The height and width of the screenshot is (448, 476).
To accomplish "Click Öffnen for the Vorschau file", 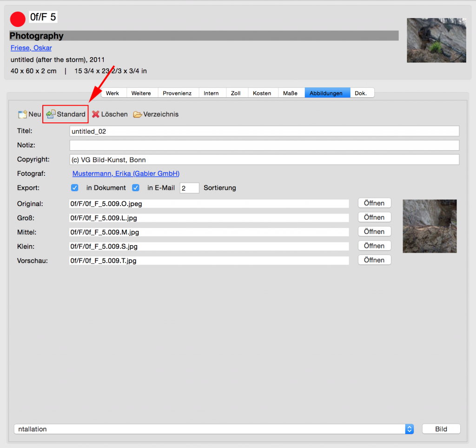I will [374, 260].
